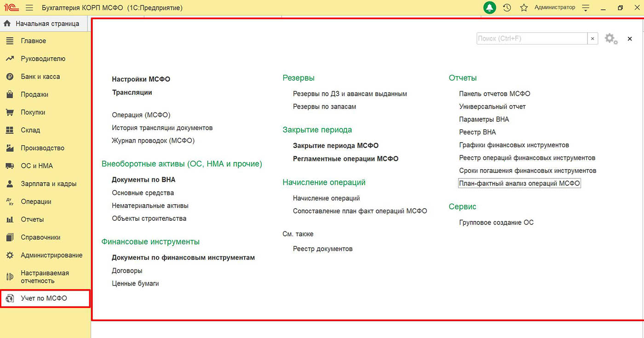The image size is (644, 338).
Task: Open Универсальный отчет
Action: [x=492, y=107]
